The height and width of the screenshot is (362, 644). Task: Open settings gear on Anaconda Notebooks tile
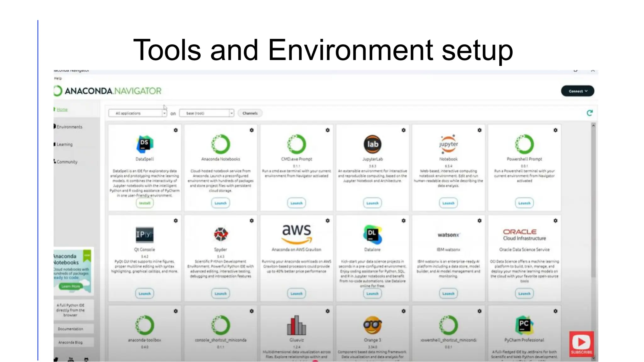[x=252, y=130]
